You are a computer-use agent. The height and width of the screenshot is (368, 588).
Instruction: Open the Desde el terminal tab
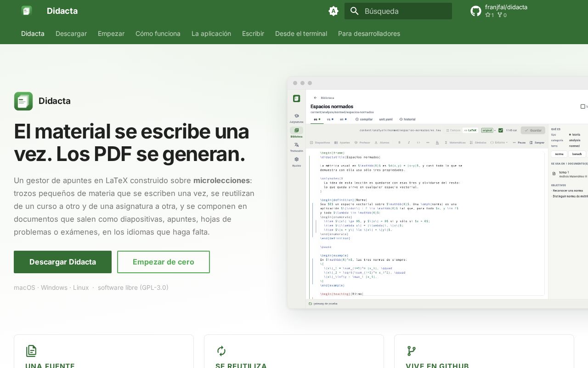(x=301, y=34)
